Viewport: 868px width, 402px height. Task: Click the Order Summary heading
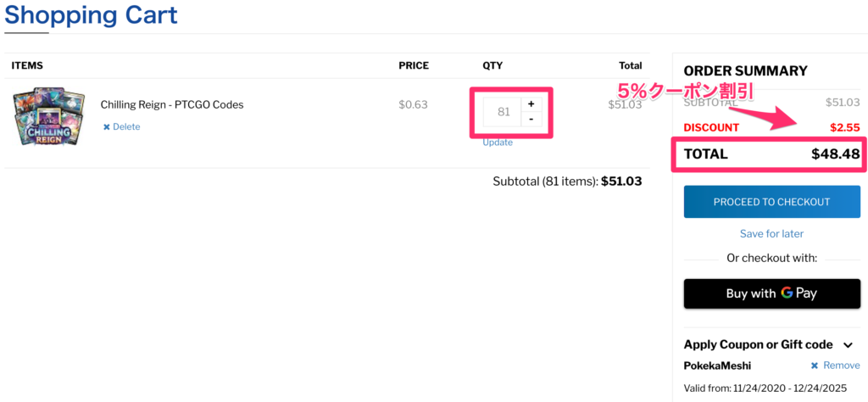coord(745,71)
